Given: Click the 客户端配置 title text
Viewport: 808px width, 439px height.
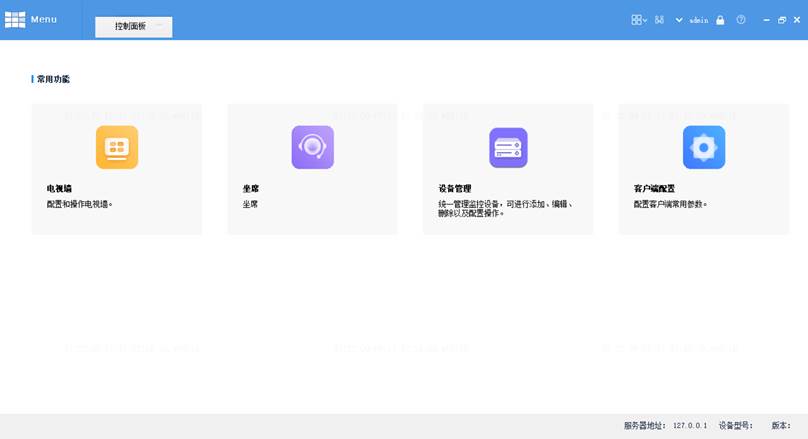Looking at the screenshot, I should pyautogui.click(x=654, y=188).
